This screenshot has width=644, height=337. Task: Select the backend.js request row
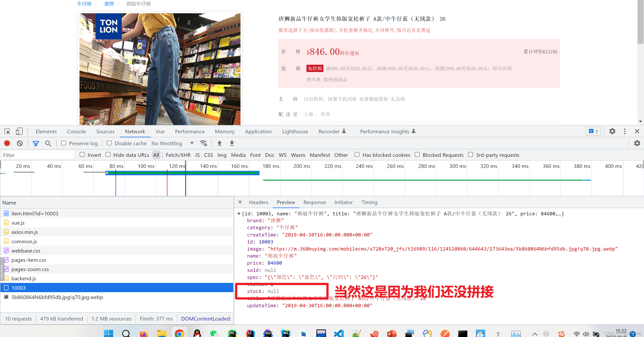(x=117, y=278)
